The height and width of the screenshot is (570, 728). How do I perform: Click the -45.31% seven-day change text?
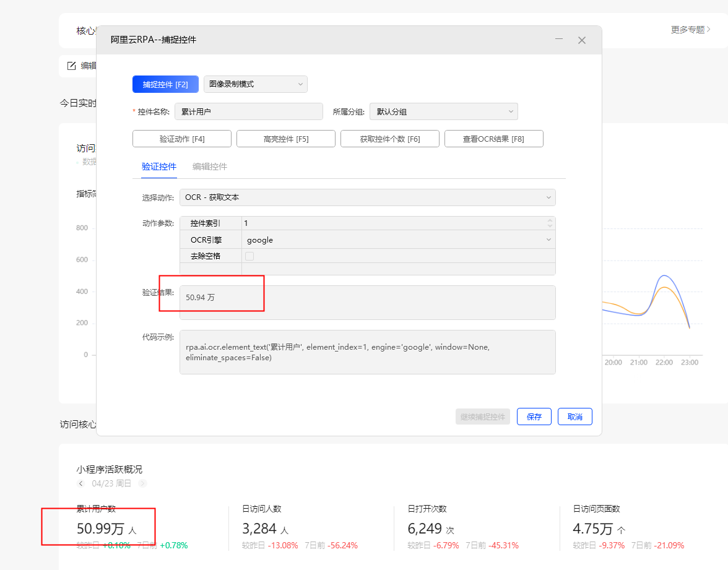[x=503, y=545]
